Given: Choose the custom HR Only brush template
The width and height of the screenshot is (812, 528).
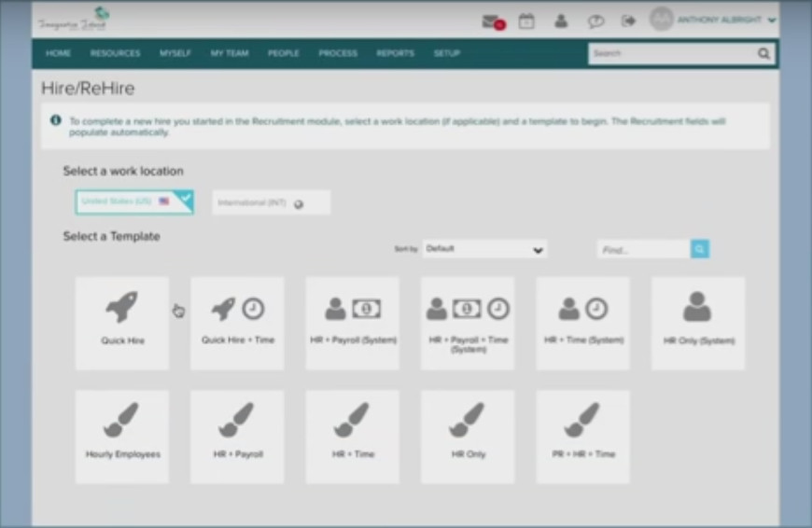Looking at the screenshot, I should coord(468,437).
